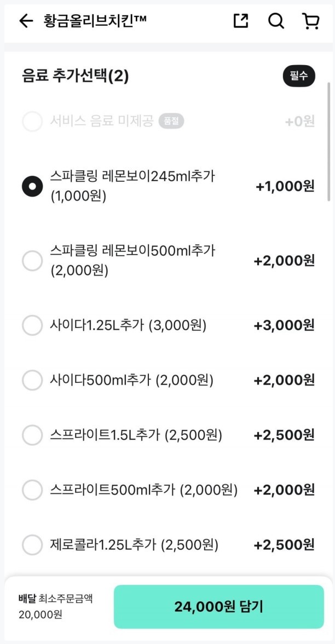Click the 필수 required badge
The image size is (335, 644).
(299, 76)
